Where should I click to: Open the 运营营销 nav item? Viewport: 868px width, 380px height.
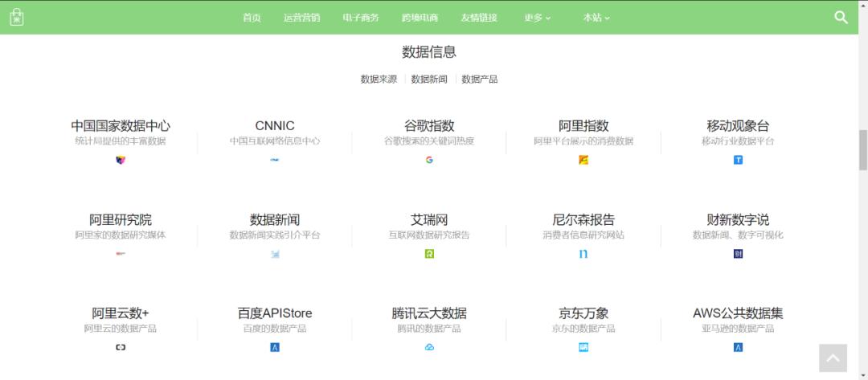pos(301,18)
